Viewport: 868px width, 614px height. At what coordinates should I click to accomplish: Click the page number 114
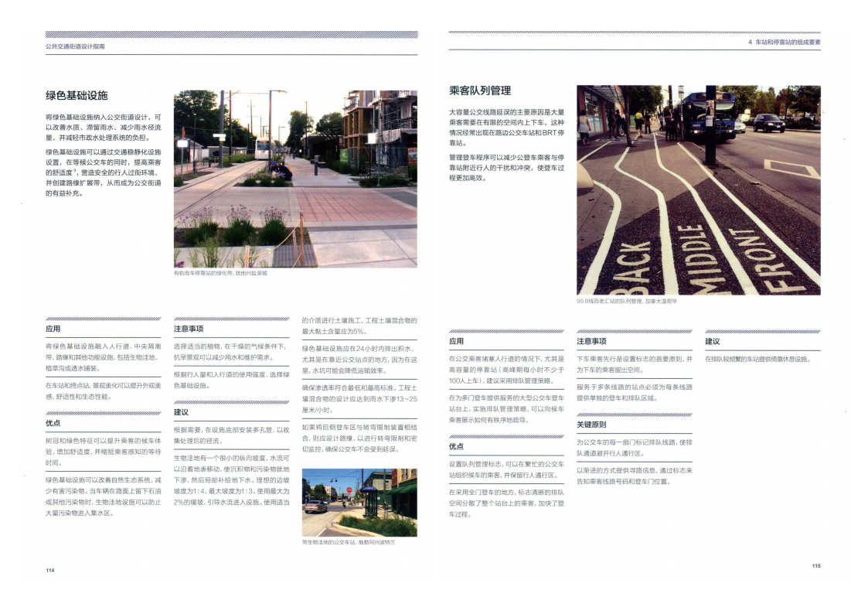[x=50, y=570]
